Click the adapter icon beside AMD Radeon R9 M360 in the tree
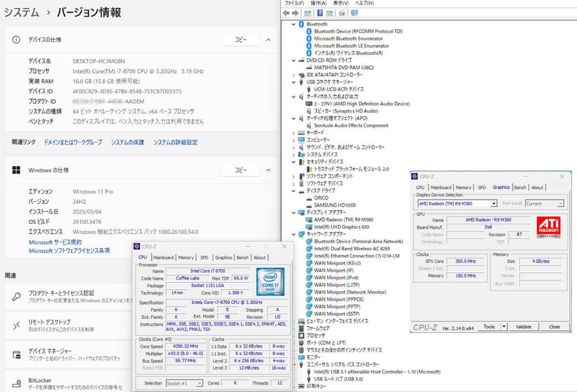 click(309, 219)
